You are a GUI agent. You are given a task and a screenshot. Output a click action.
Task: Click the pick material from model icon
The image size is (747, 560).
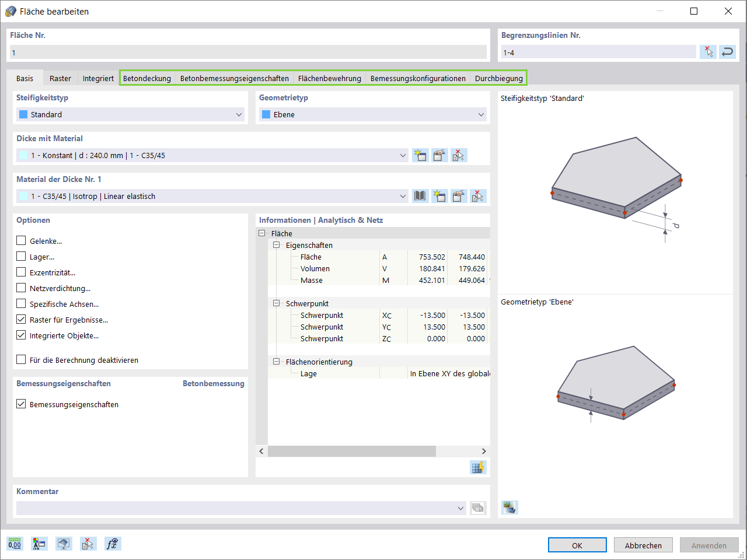pos(478,196)
